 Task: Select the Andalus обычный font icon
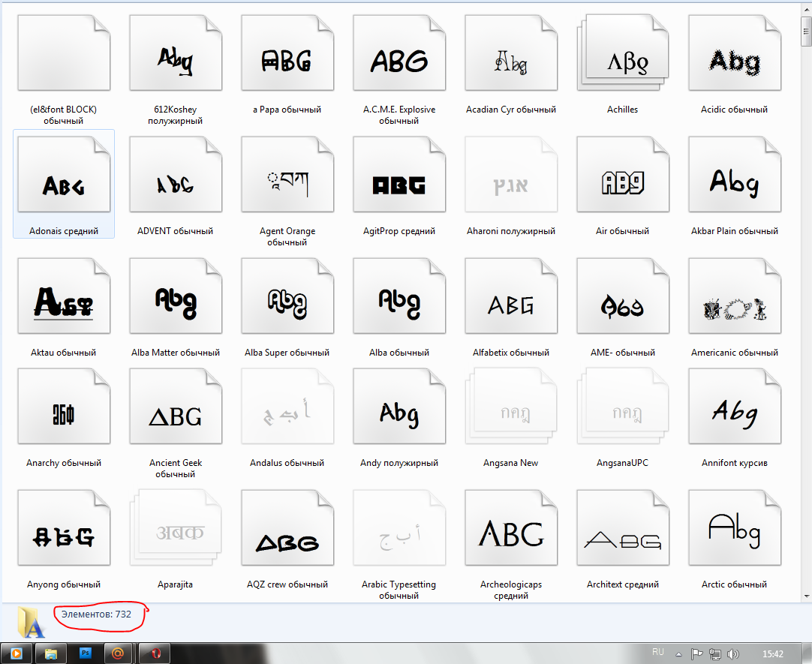(287, 406)
